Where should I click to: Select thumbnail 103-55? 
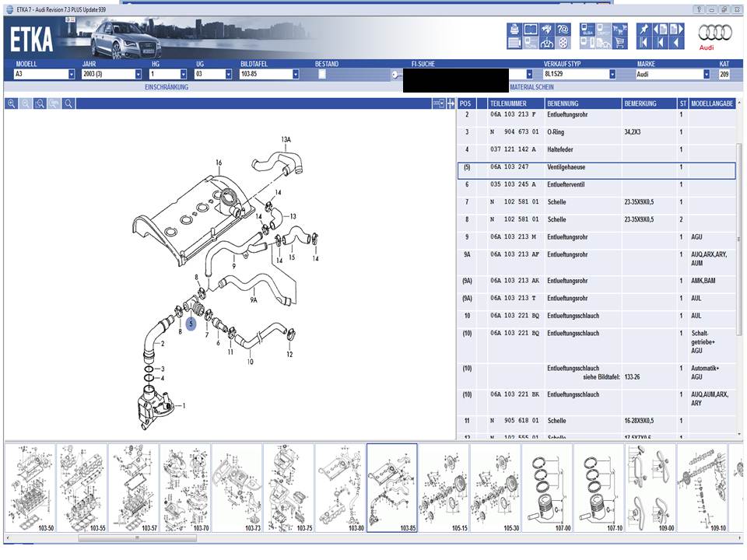coord(82,488)
